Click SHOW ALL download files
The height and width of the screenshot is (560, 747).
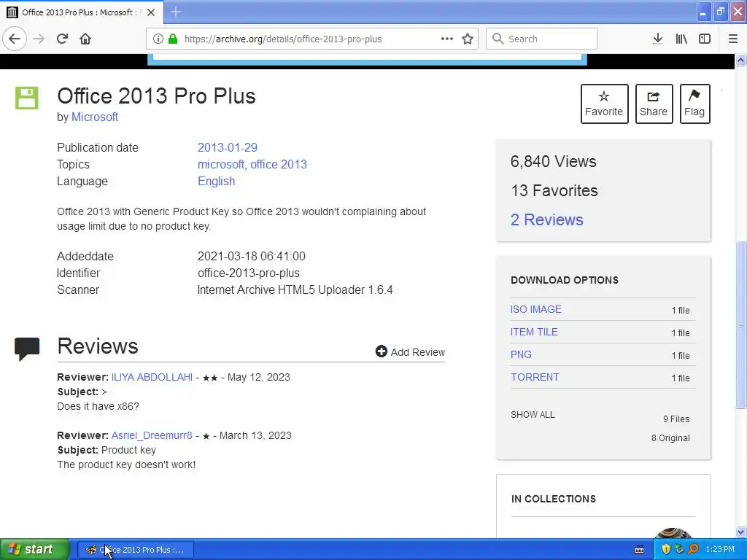(x=533, y=415)
